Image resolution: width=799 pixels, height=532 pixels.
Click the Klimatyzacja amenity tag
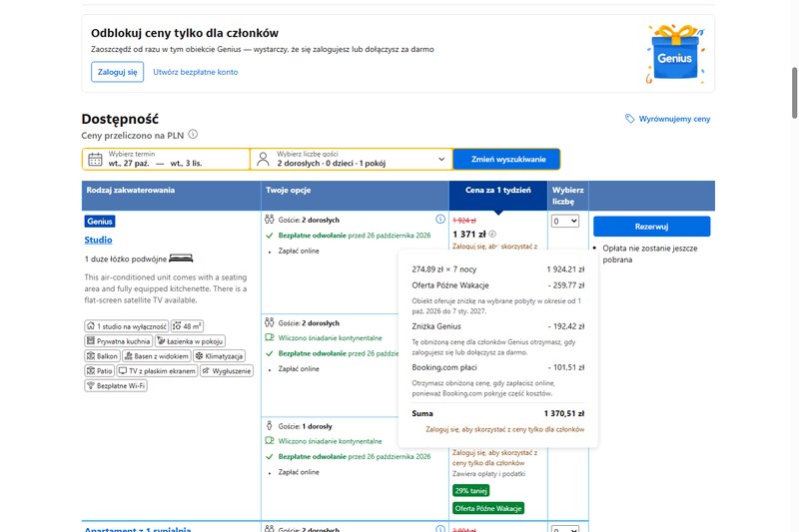click(219, 356)
